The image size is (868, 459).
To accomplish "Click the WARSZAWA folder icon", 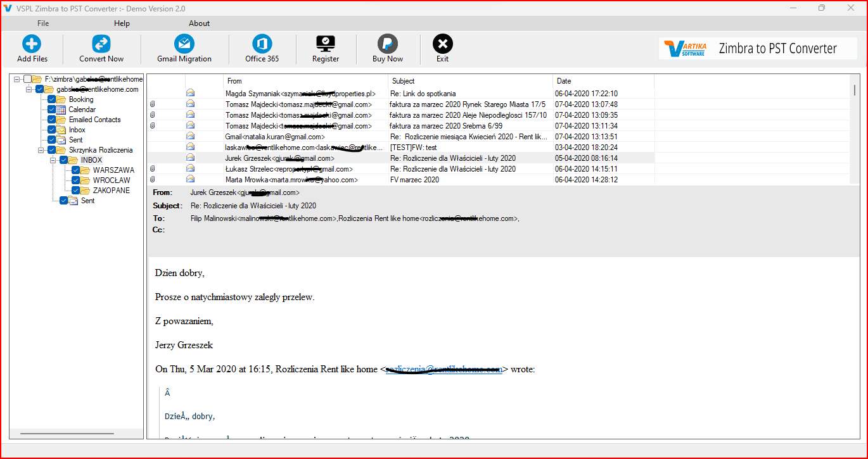I will pyautogui.click(x=86, y=170).
